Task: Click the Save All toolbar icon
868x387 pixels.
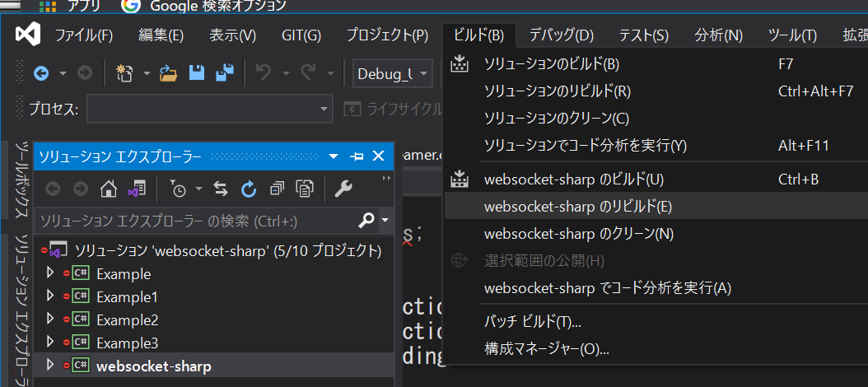Action: click(x=224, y=73)
